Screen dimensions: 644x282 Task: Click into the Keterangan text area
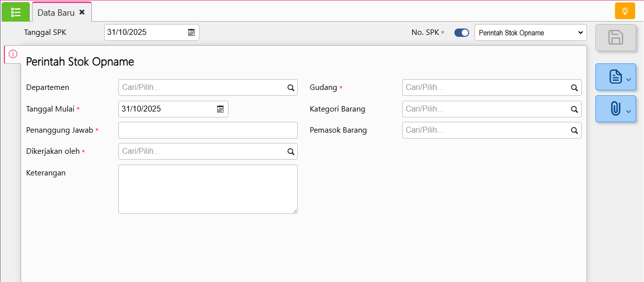(x=208, y=189)
